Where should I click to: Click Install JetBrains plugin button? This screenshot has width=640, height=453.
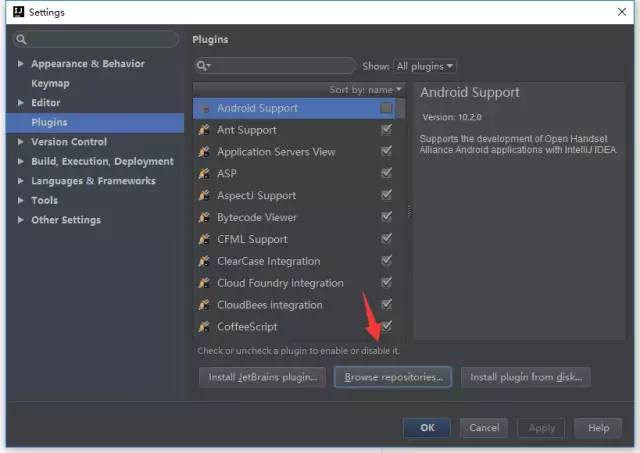click(262, 377)
